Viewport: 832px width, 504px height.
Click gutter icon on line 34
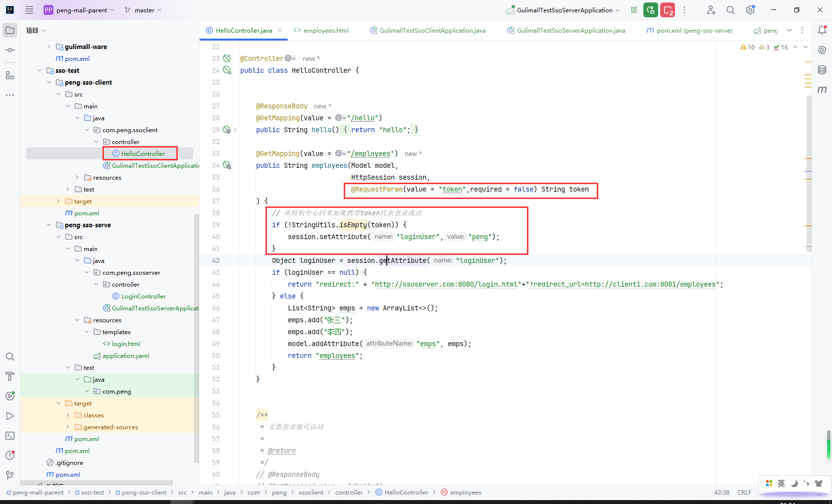pos(227,165)
